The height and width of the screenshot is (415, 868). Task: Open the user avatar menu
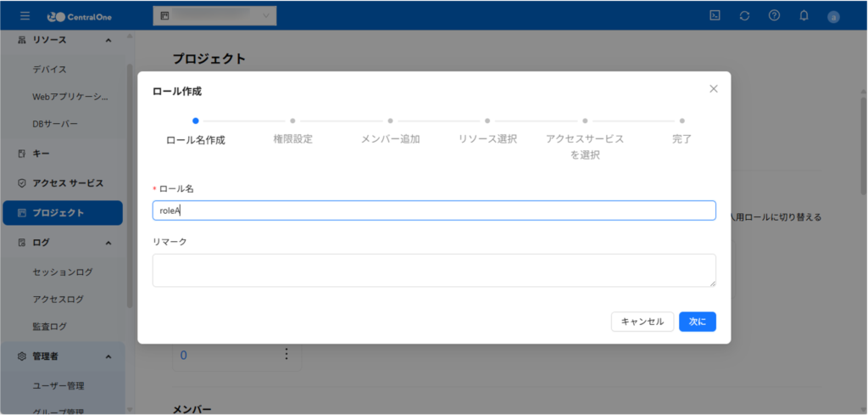(x=833, y=16)
